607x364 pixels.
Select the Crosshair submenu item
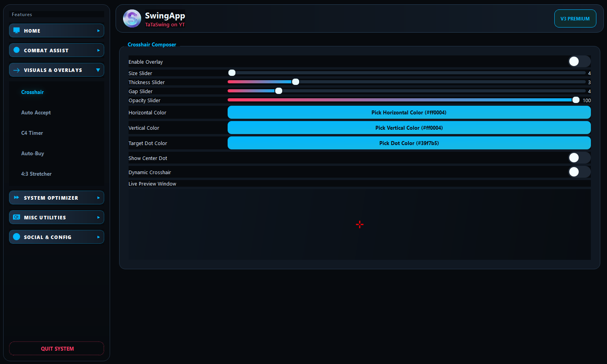(33, 92)
